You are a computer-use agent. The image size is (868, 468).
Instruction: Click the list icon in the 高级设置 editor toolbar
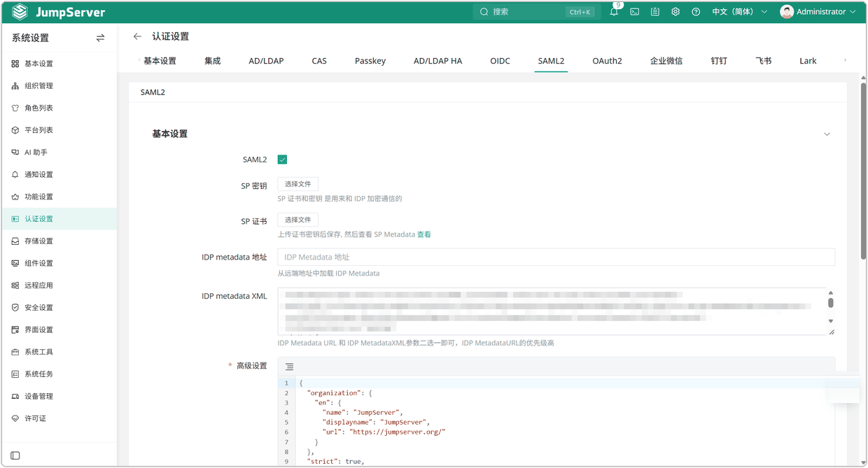[289, 367]
